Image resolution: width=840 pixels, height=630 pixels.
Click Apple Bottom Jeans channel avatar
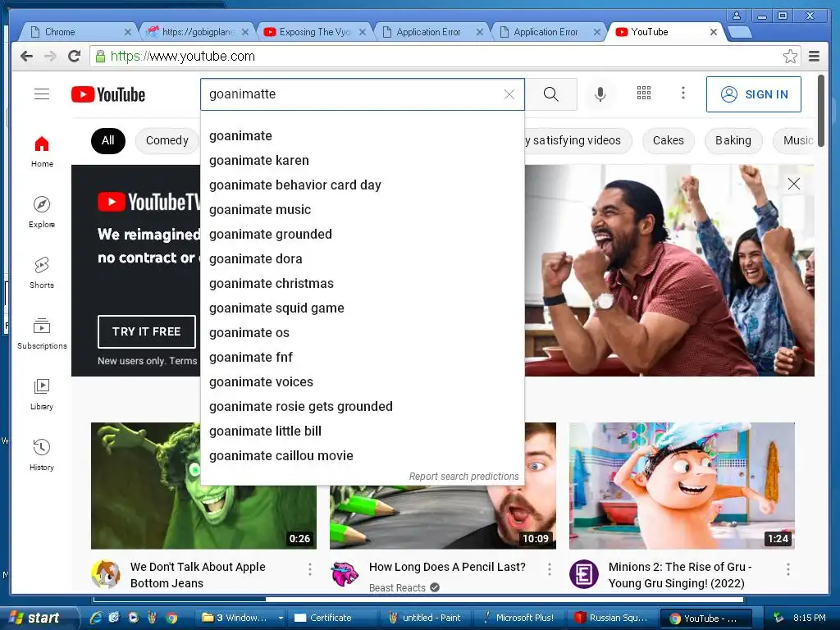106,574
